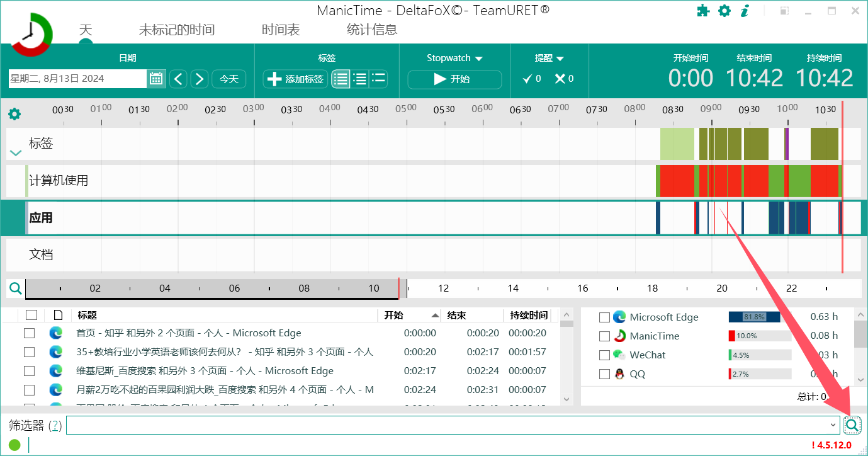Click the 添加标签 button
868x456 pixels.
[x=295, y=79]
